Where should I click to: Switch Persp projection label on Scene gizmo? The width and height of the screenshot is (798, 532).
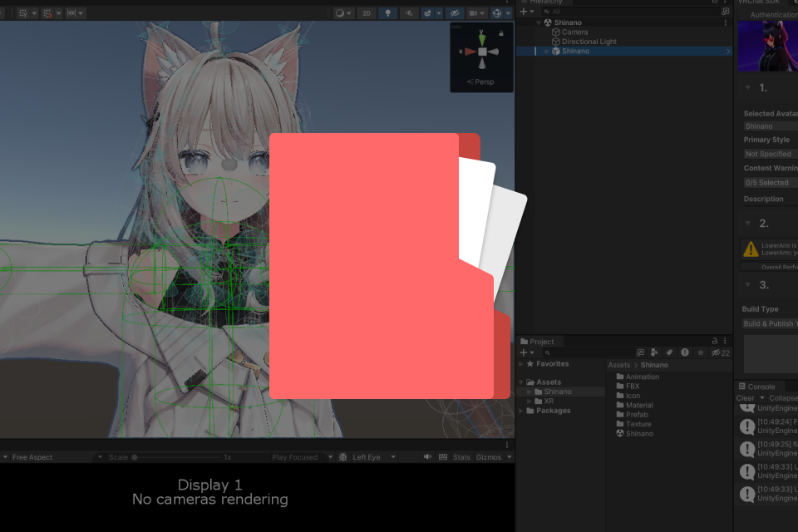tap(480, 81)
